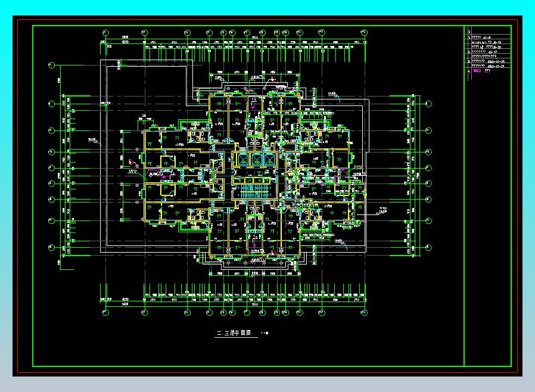This screenshot has height=392, width=535.
Task: Click the top-right column grid bubble
Action: click(364, 33)
